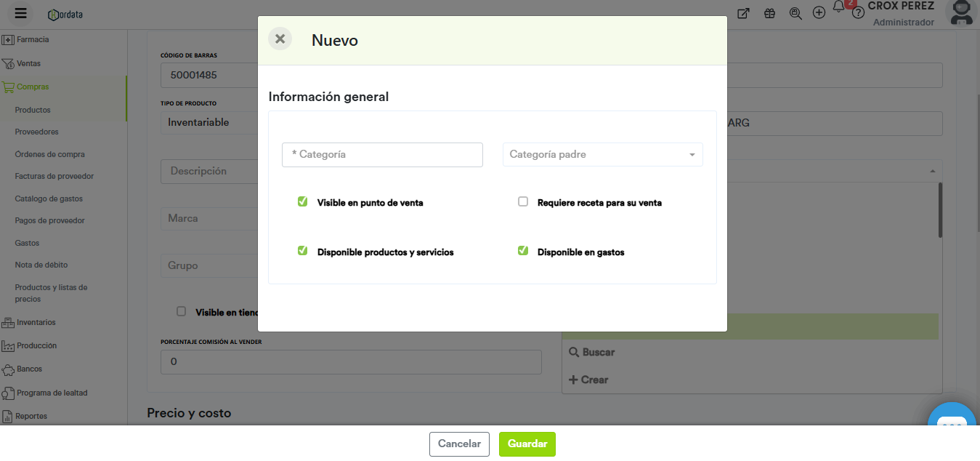This screenshot has width=980, height=461.
Task: Open the notifications bell
Action: point(839,7)
